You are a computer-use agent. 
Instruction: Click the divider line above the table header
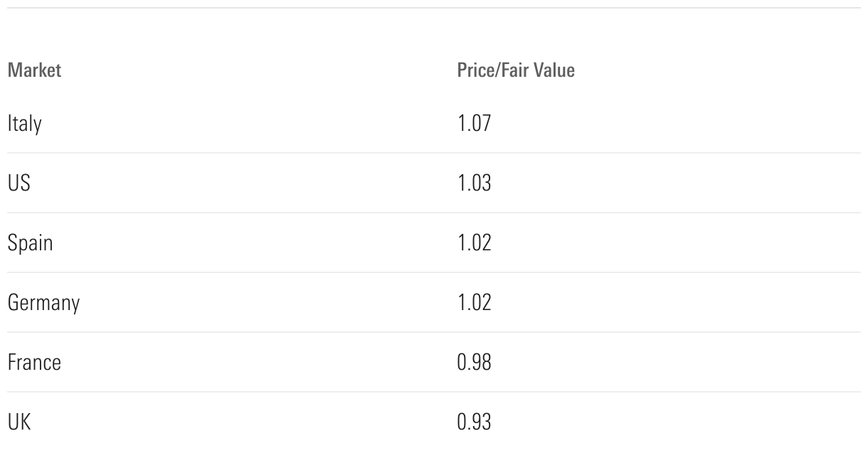[434, 8]
